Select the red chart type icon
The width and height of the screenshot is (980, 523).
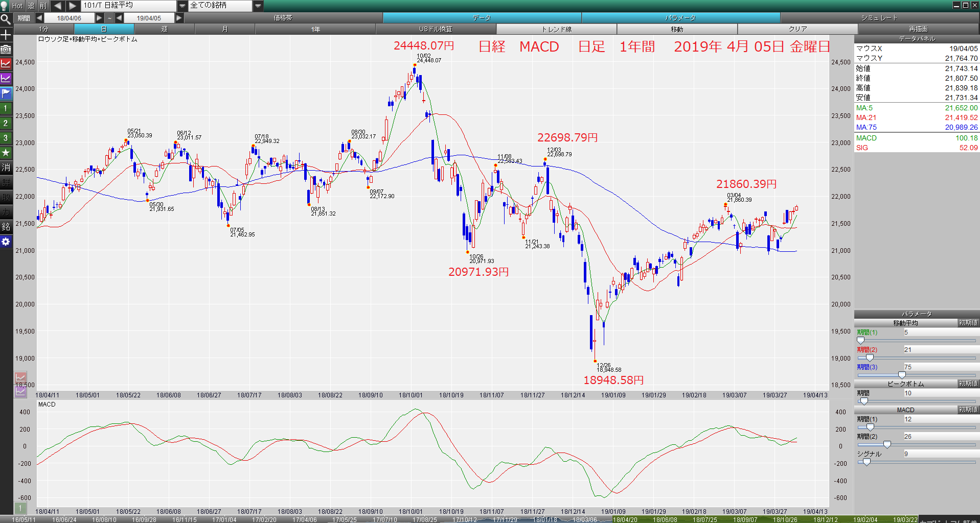pos(6,64)
